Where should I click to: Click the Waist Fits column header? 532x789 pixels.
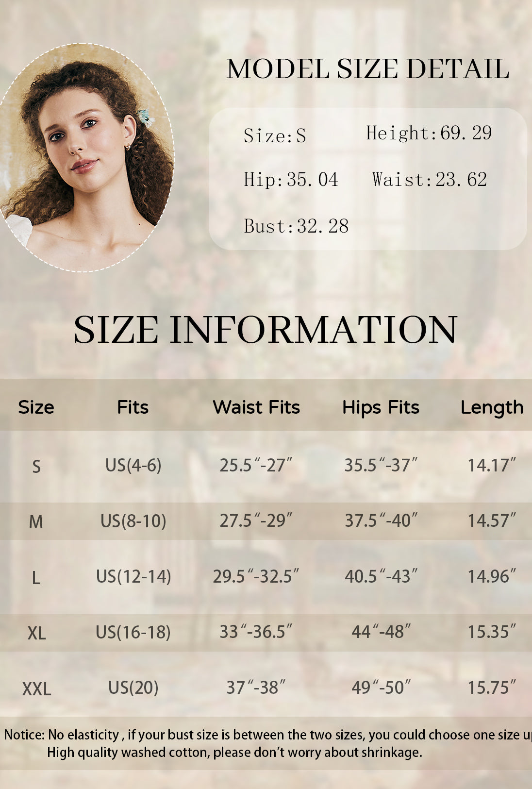[x=256, y=407]
